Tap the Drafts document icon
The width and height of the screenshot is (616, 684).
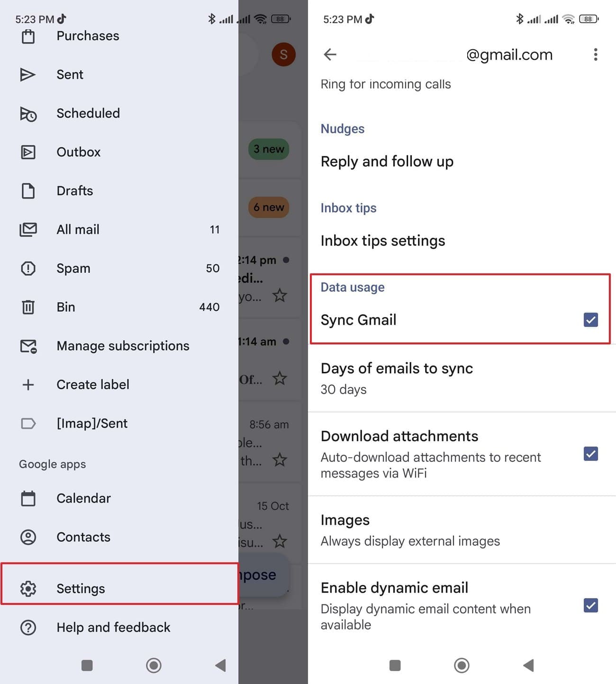pos(28,191)
